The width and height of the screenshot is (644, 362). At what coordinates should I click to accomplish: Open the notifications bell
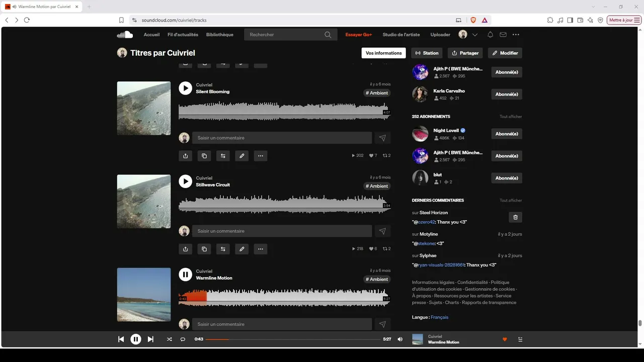pos(490,35)
